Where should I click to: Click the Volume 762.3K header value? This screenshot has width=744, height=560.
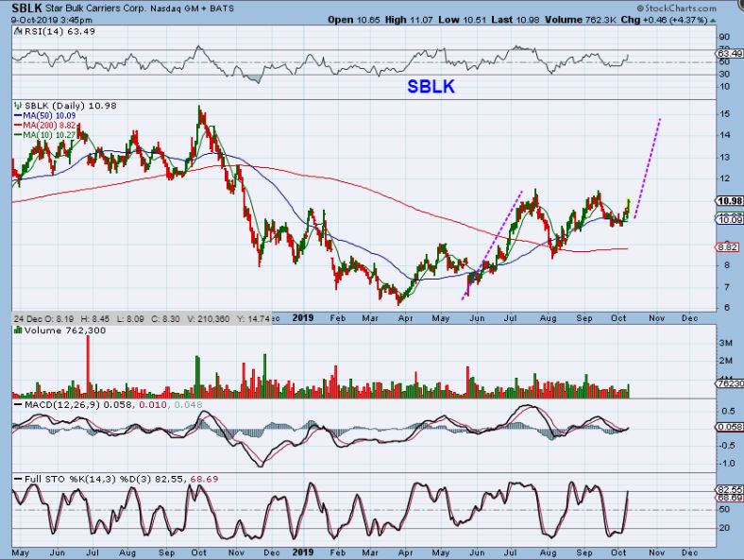(x=581, y=20)
